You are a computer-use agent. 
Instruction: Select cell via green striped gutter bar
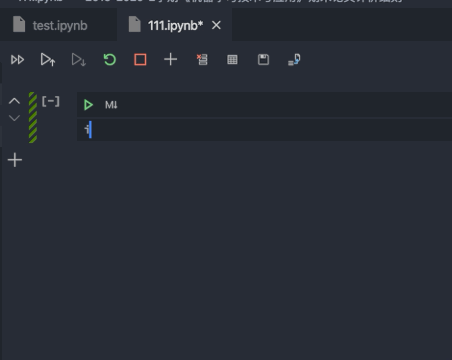(x=33, y=117)
